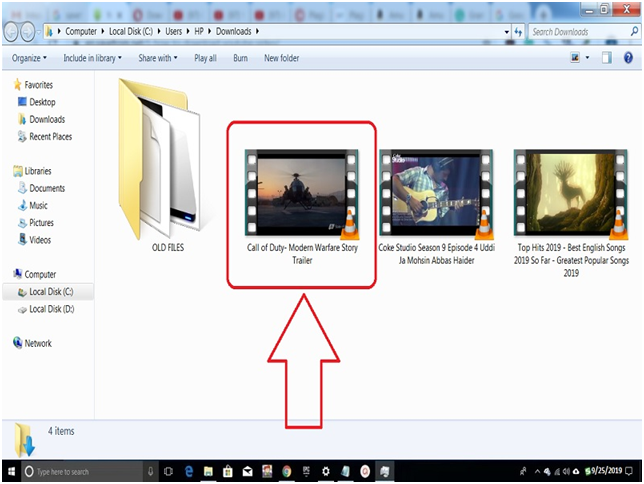The height and width of the screenshot is (484, 644).
Task: Open the address bar history dropdown
Action: point(507,32)
